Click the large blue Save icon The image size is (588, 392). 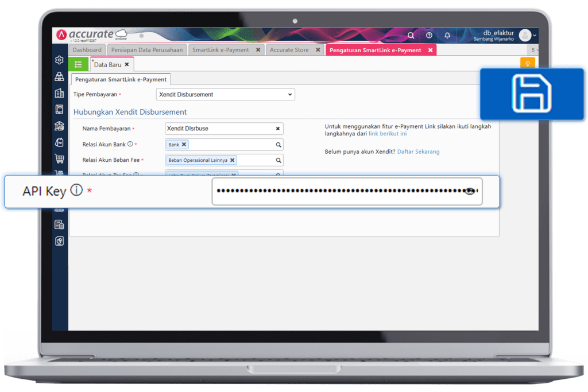(532, 94)
